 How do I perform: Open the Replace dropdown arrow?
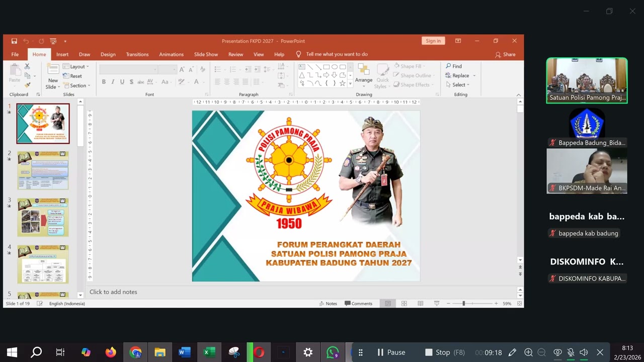pos(474,76)
